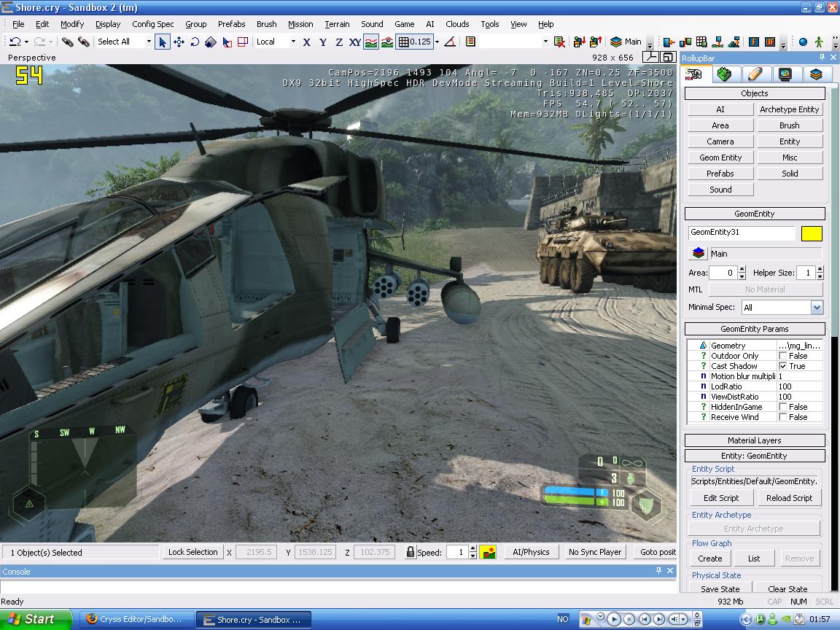This screenshot has width=840, height=630.
Task: Toggle Snap to Terrain and Objects icon
Action: [386, 42]
